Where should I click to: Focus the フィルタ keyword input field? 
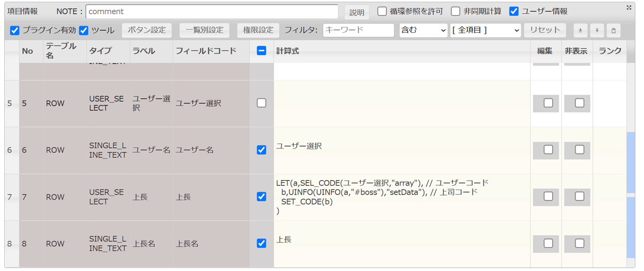359,30
